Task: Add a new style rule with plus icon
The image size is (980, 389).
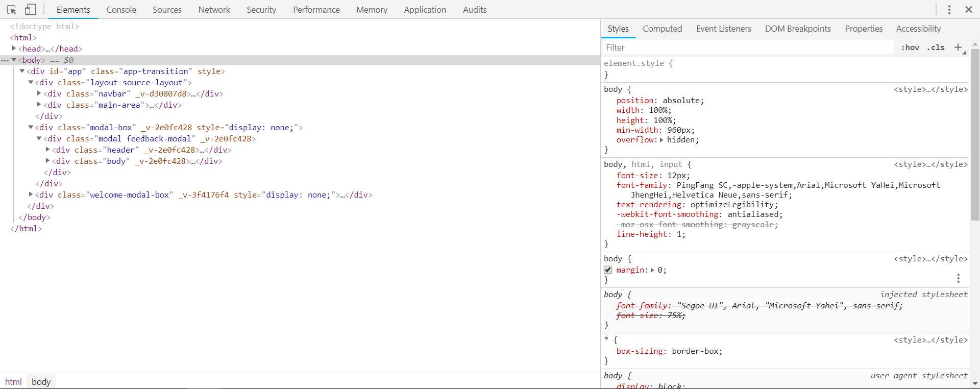Action: 958,47
